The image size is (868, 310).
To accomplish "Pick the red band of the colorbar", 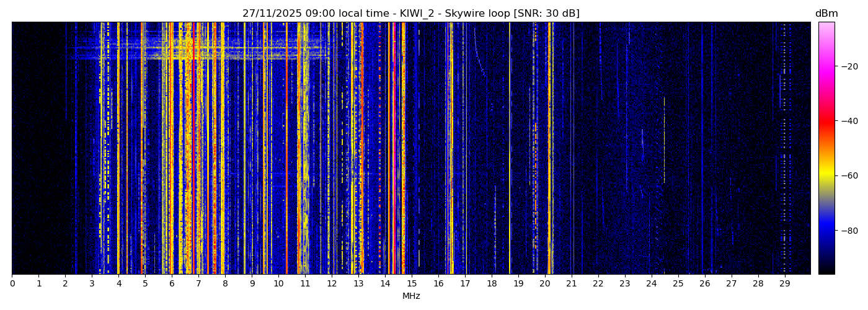I will 826,121.
